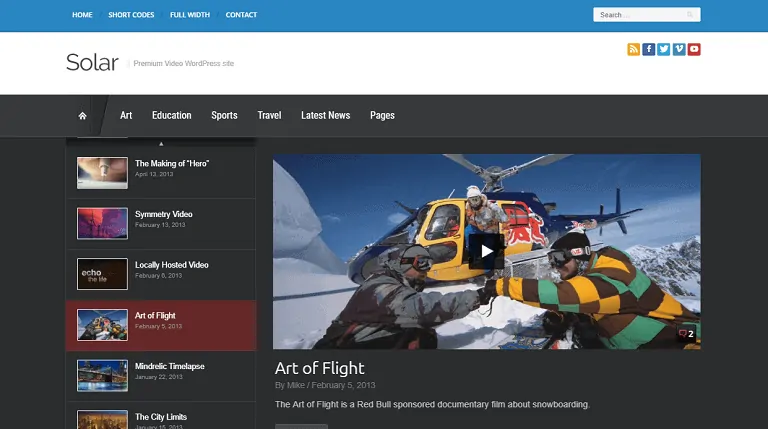
Task: Click the echo Locally Hosted Video thumbnail
Action: pos(102,274)
